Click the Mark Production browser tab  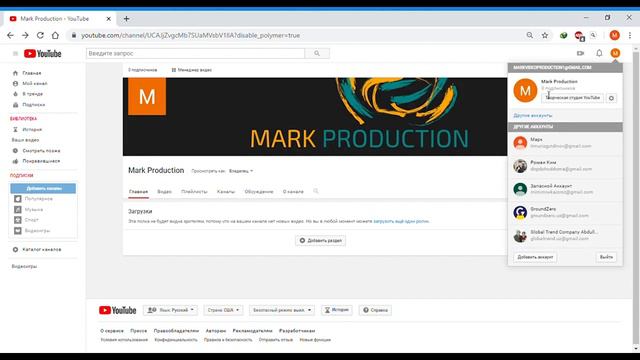point(60,19)
